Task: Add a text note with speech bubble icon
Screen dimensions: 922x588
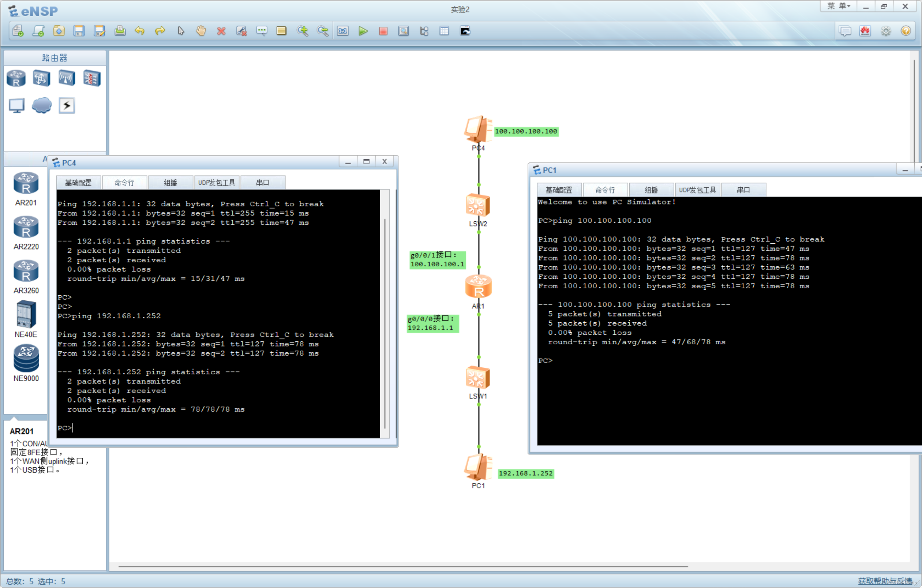Action: [262, 31]
